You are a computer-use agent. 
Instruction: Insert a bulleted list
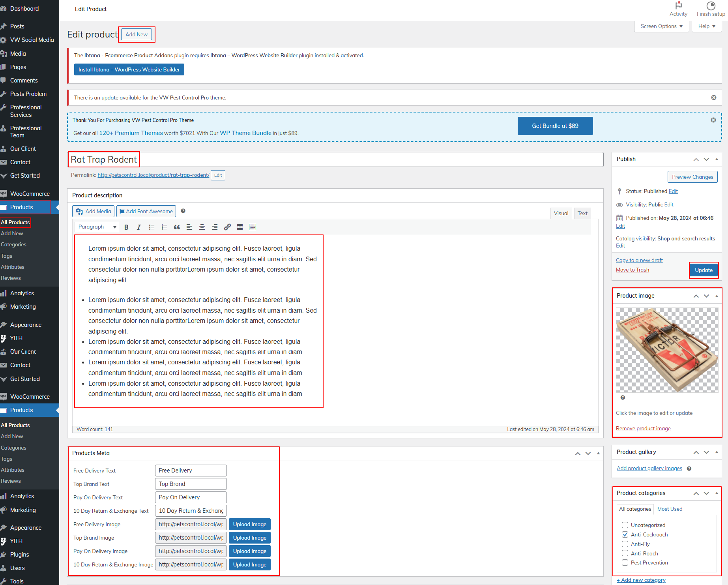click(152, 227)
